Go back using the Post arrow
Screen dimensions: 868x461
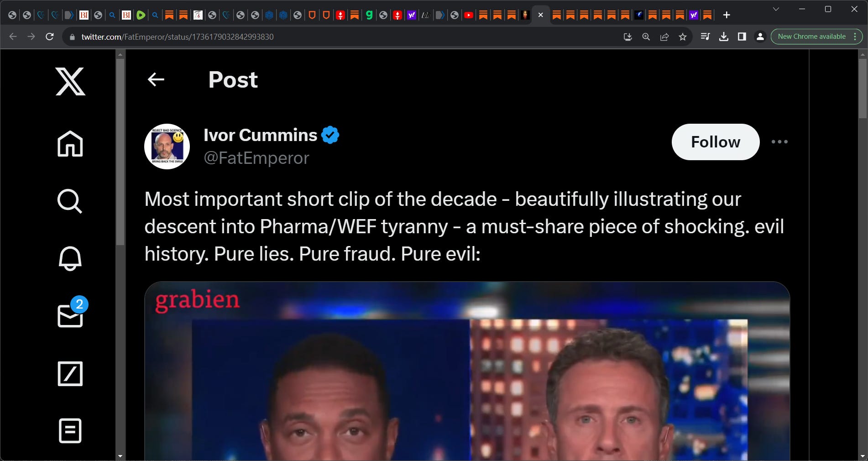coord(156,79)
